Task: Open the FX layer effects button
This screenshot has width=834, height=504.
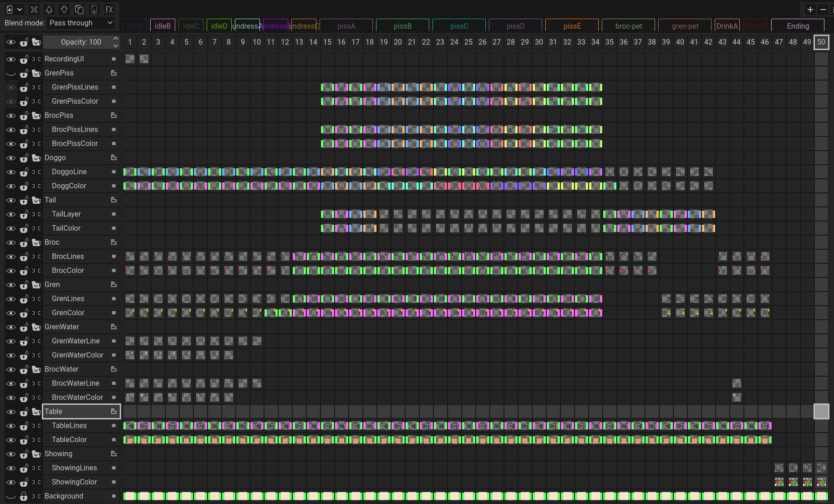Action: tap(109, 10)
